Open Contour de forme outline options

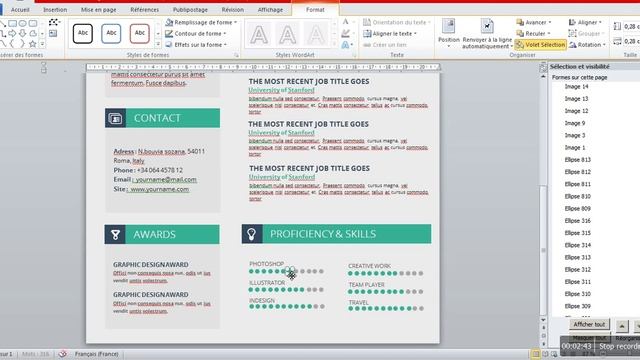click(x=196, y=33)
